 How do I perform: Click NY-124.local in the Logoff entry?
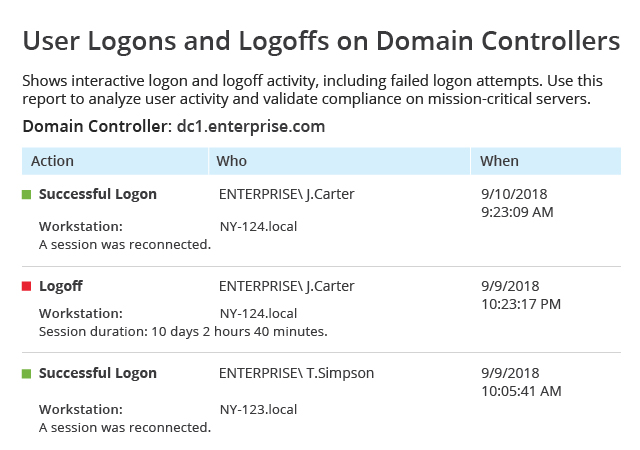pyautogui.click(x=258, y=314)
